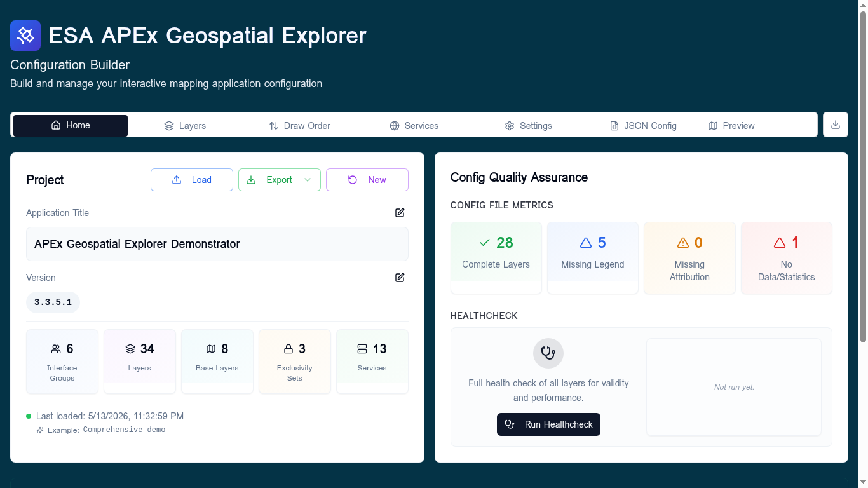Edit the Version via pencil icon
868x488 pixels.
click(x=400, y=278)
